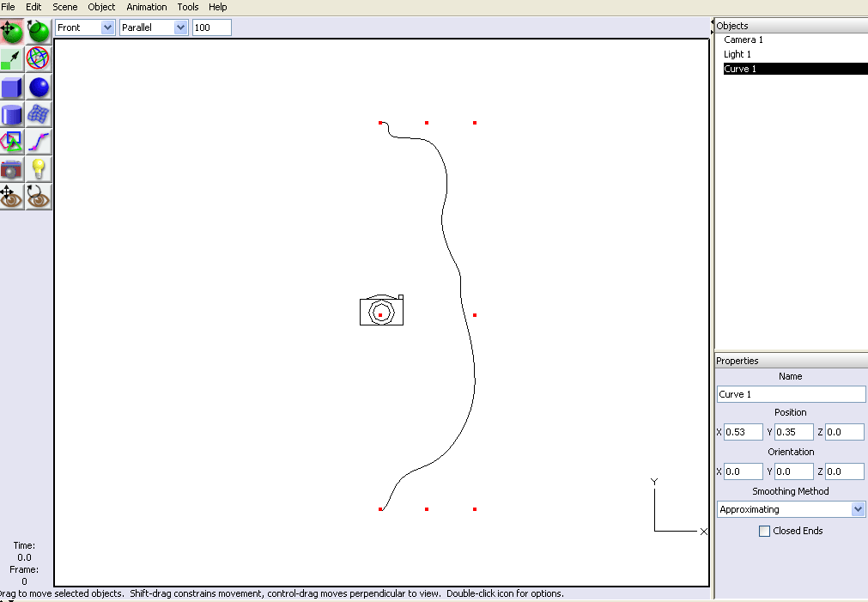Select the Move Viewpoint eye tool
This screenshot has height=602, width=868.
12,197
